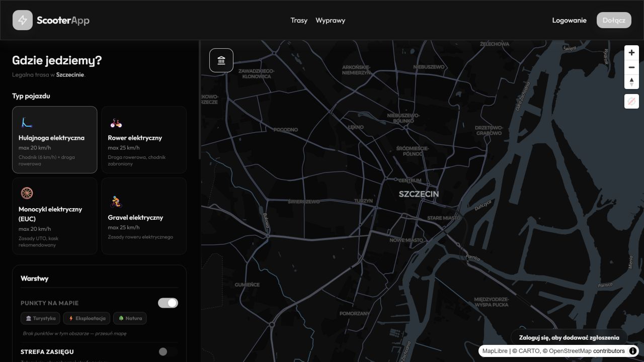This screenshot has width=644, height=362.
Task: Click the SZCZECIN city label on map
Action: tap(419, 194)
